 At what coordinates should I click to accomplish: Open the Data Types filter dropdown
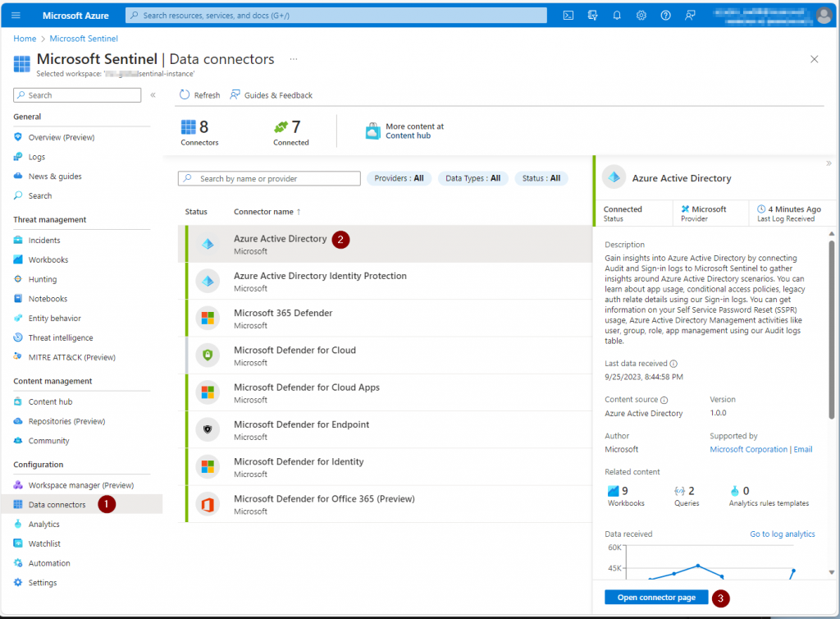click(472, 178)
